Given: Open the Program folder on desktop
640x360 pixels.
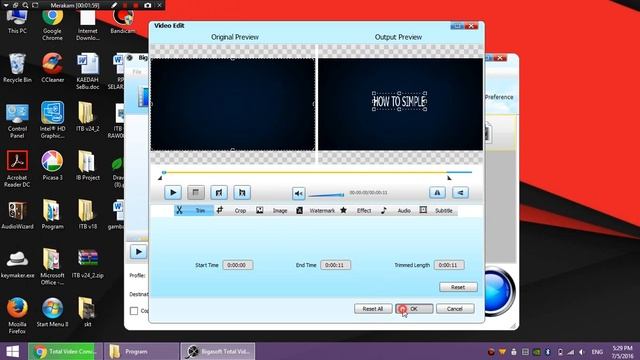Looking at the screenshot, I should point(52,215).
